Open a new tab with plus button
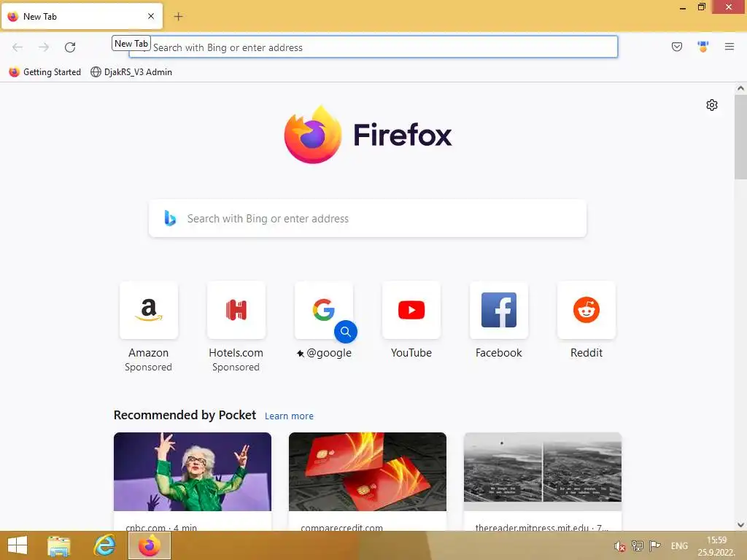This screenshot has width=747, height=560. coord(178,17)
